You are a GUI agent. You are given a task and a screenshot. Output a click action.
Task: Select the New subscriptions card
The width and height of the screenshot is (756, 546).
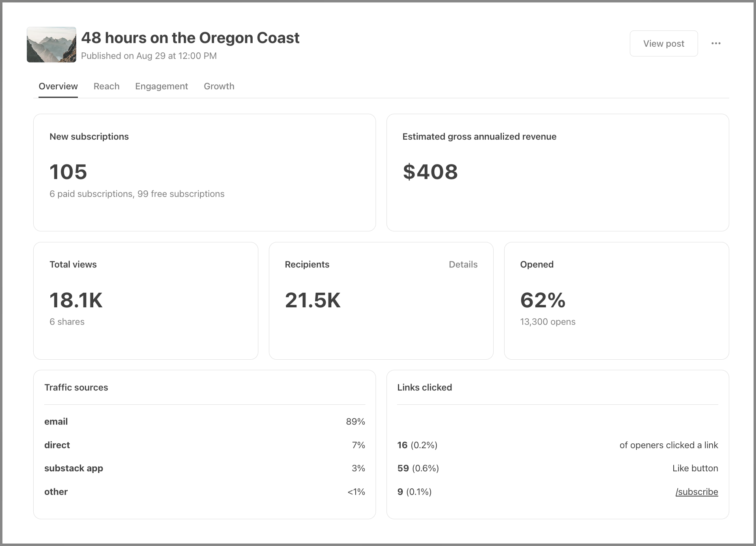204,173
